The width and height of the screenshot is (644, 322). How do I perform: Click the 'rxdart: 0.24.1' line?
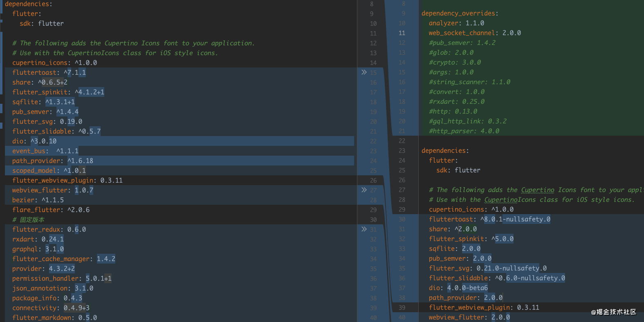click(x=38, y=239)
